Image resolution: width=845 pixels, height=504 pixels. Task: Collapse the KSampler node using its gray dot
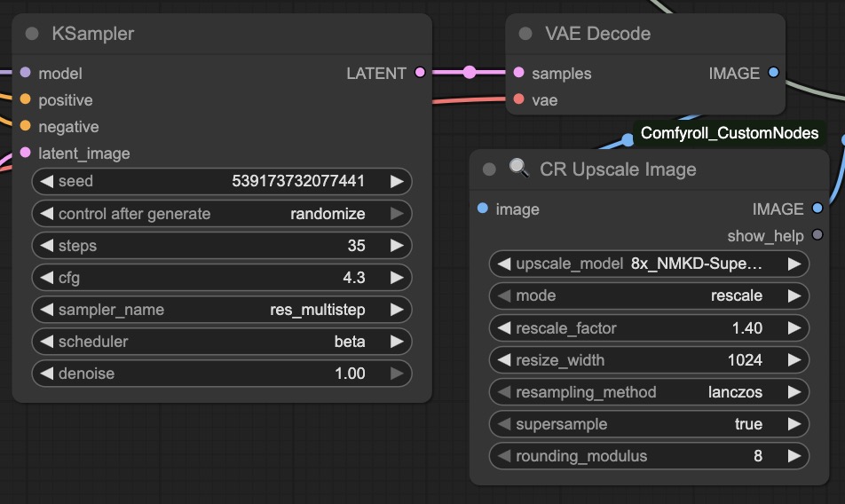[x=32, y=34]
